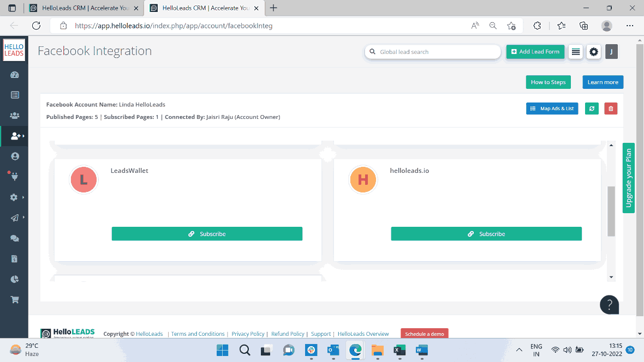This screenshot has height=362, width=644.
Task: Open Excel from the taskbar
Action: (x=399, y=350)
